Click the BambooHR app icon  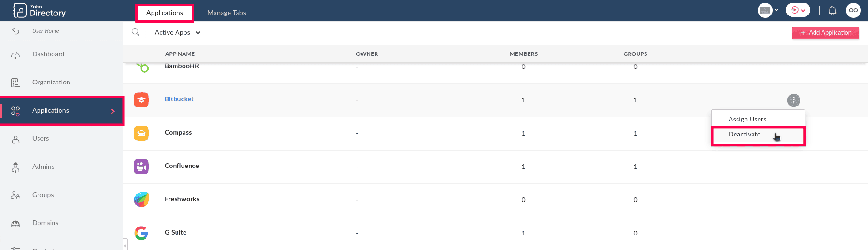click(x=143, y=68)
